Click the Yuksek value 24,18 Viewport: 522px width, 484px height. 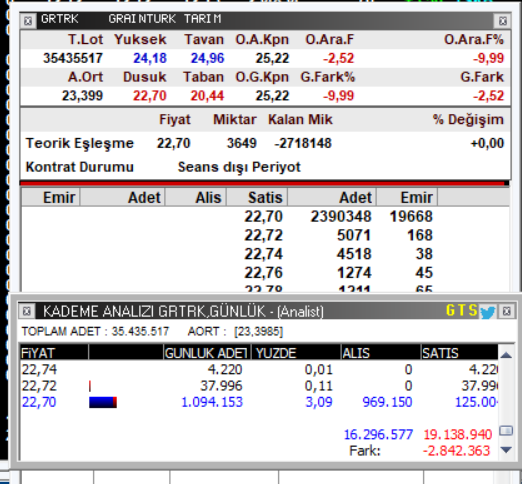coord(150,58)
